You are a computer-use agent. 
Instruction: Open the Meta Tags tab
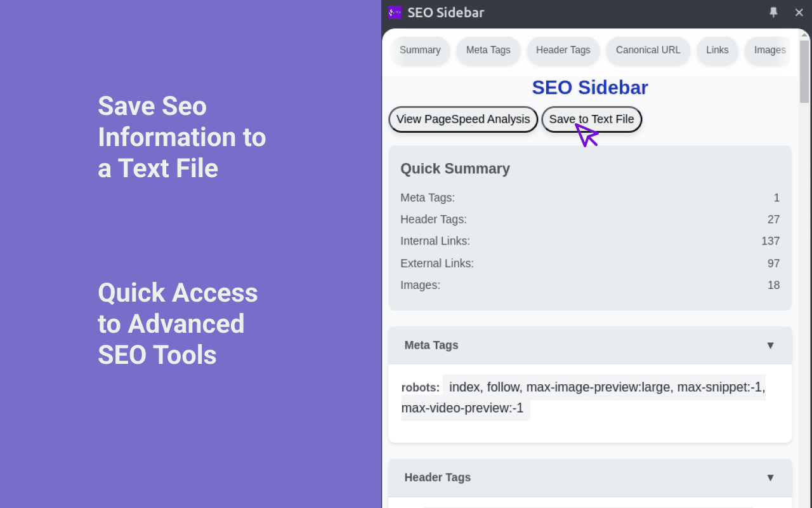(488, 50)
